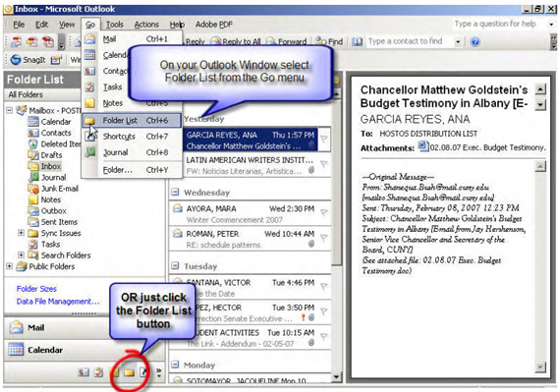560x392 pixels.
Task: Open the AYORA, MARA message
Action: pyautogui.click(x=250, y=214)
